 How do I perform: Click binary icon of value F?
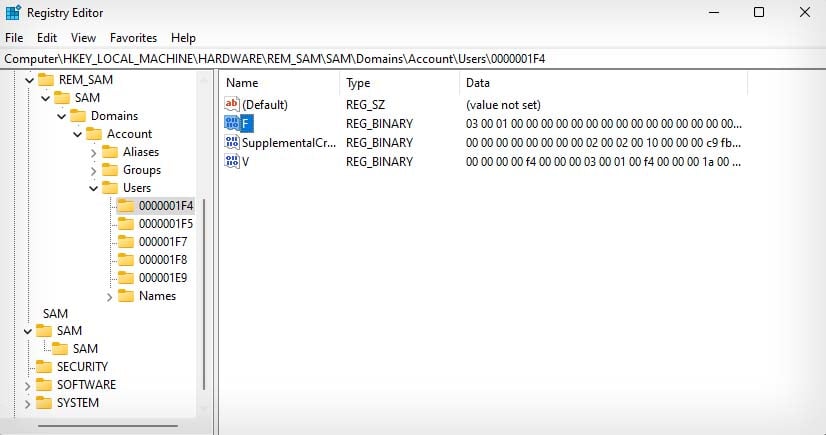232,123
